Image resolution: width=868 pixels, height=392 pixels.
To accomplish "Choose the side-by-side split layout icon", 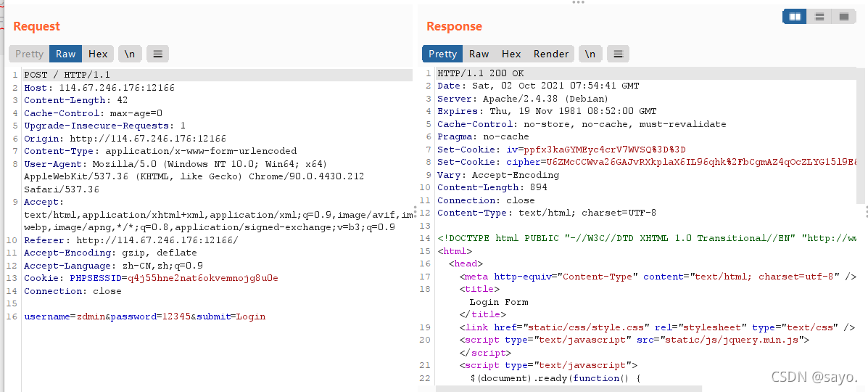I will tap(795, 17).
